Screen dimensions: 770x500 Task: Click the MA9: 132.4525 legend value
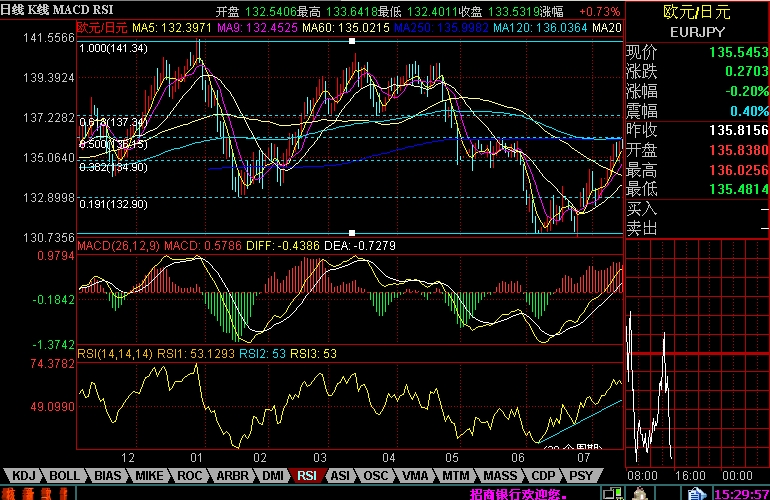tap(257, 28)
